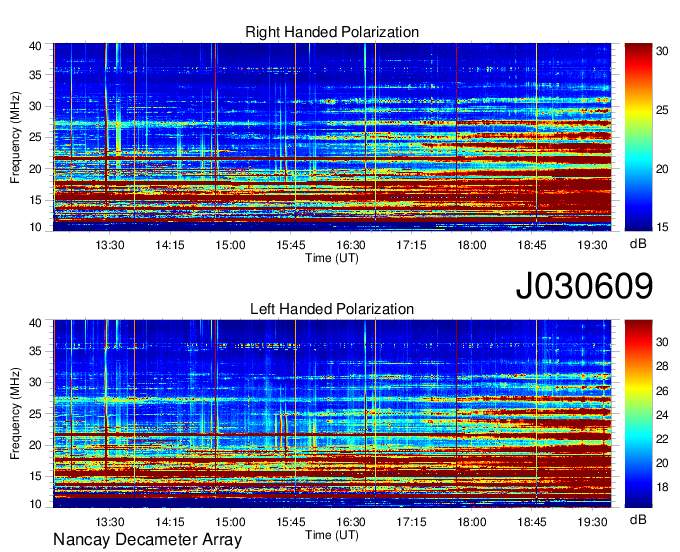The image size is (680, 552).
Task: Click Time (UT) label under left-handed plot
Action: point(332,535)
